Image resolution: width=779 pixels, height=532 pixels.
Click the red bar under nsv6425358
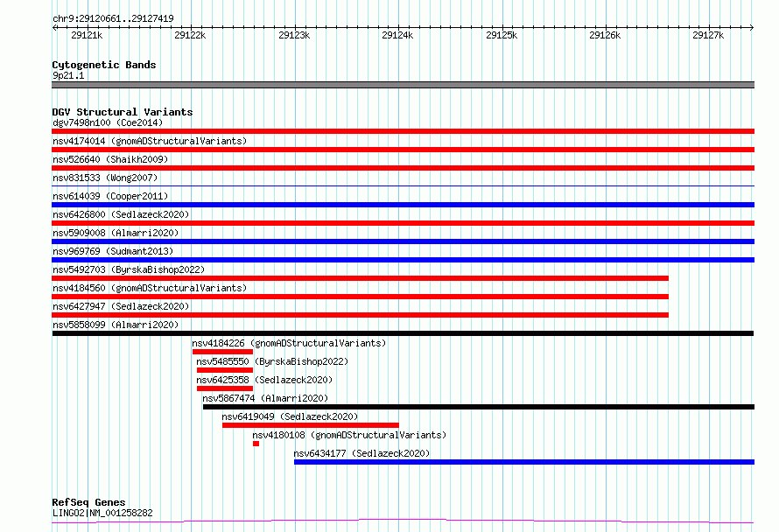tap(225, 388)
